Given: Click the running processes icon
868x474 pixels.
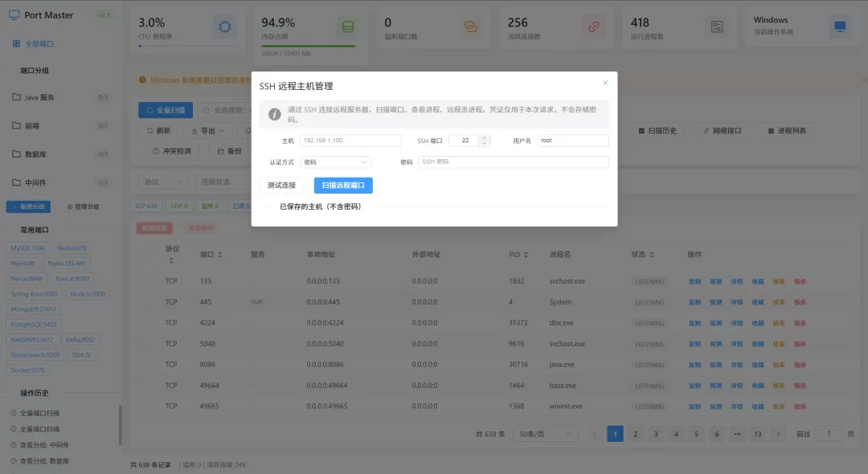Looking at the screenshot, I should pos(717,27).
